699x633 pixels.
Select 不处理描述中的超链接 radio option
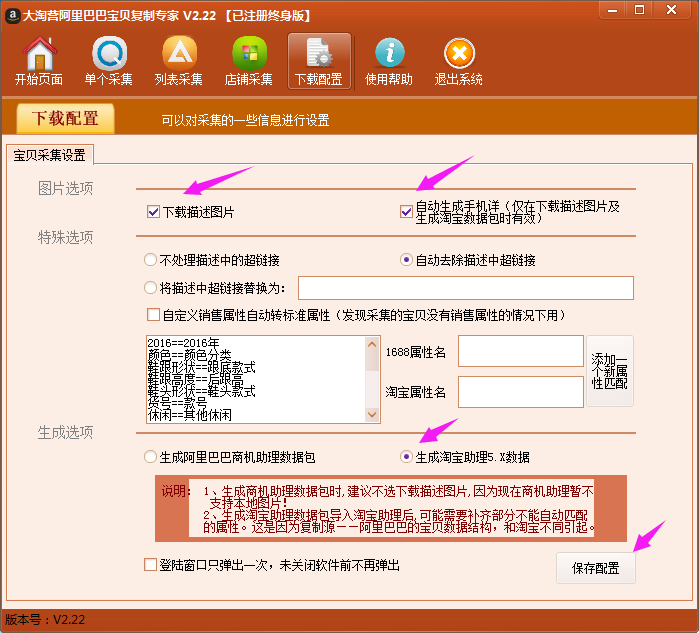point(150,260)
